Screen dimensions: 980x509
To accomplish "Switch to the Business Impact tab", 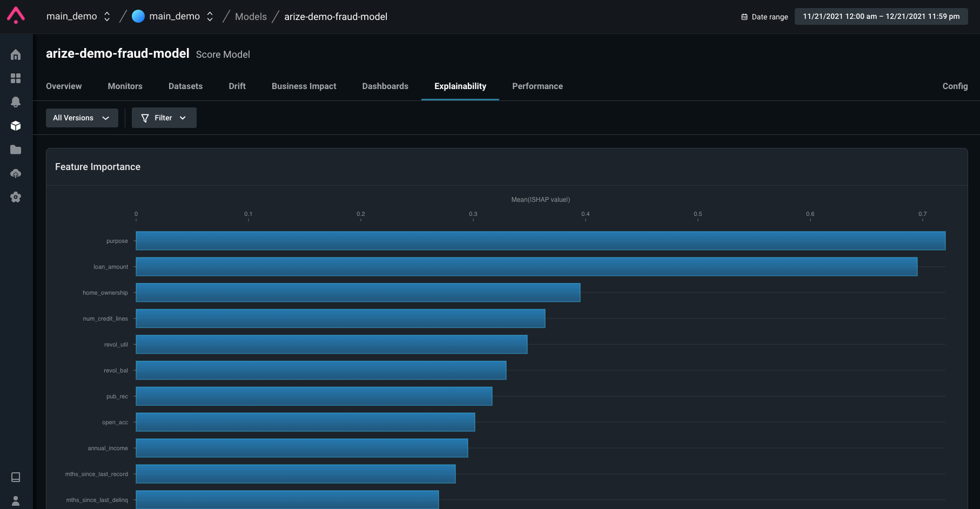I will tap(304, 86).
